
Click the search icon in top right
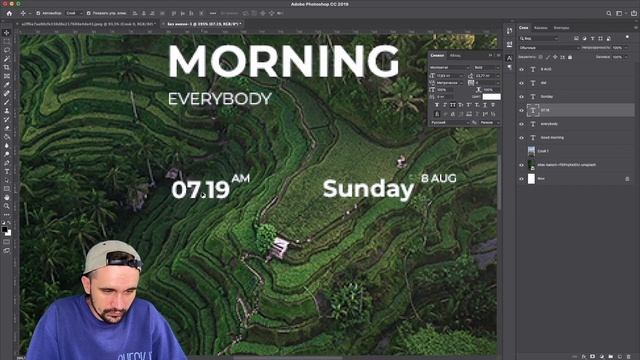609,13
